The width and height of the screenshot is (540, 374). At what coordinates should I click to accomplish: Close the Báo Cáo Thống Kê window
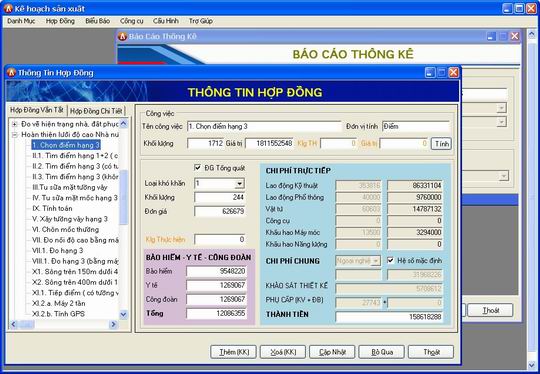(515, 36)
